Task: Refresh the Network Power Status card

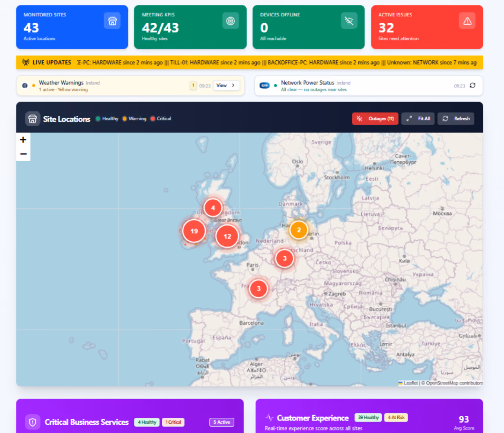Action: click(473, 86)
